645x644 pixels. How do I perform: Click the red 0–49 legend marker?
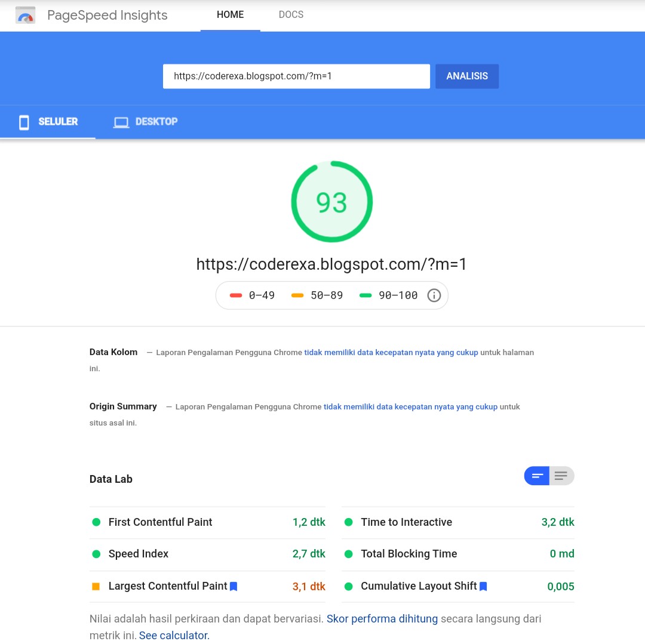point(236,295)
